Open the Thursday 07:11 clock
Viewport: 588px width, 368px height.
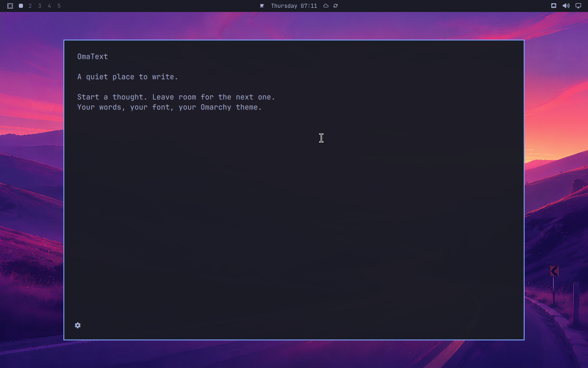click(294, 6)
